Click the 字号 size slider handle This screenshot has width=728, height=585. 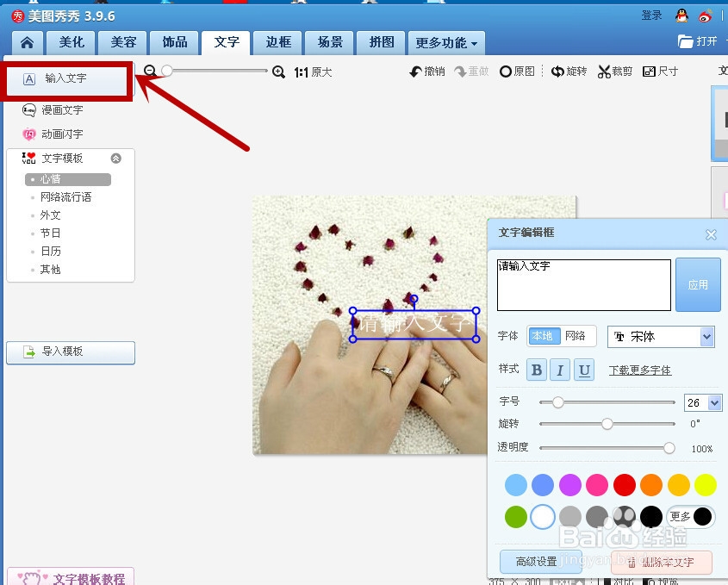[x=557, y=402]
